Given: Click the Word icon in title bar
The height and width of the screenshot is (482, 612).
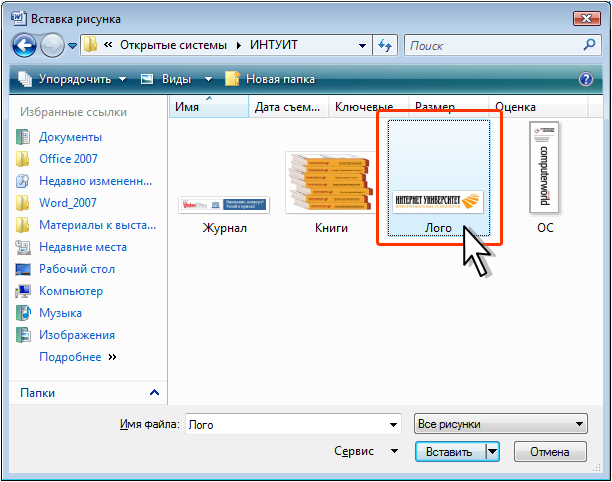Looking at the screenshot, I should (x=19, y=18).
